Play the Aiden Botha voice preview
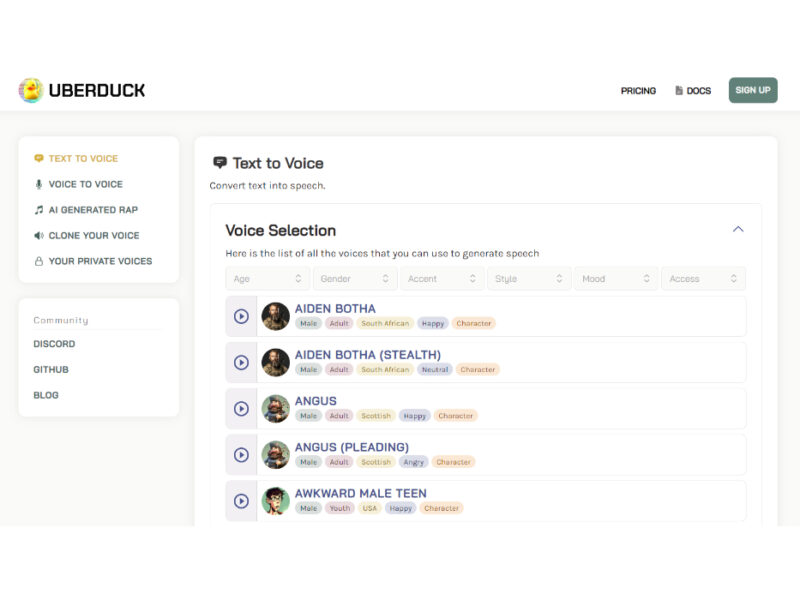800x600 pixels. pyautogui.click(x=241, y=316)
